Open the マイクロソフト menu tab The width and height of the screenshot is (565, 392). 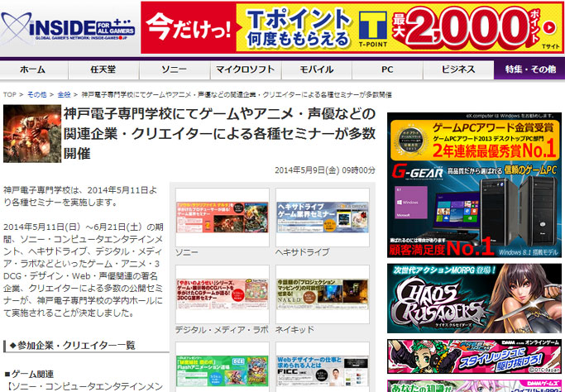pos(246,69)
